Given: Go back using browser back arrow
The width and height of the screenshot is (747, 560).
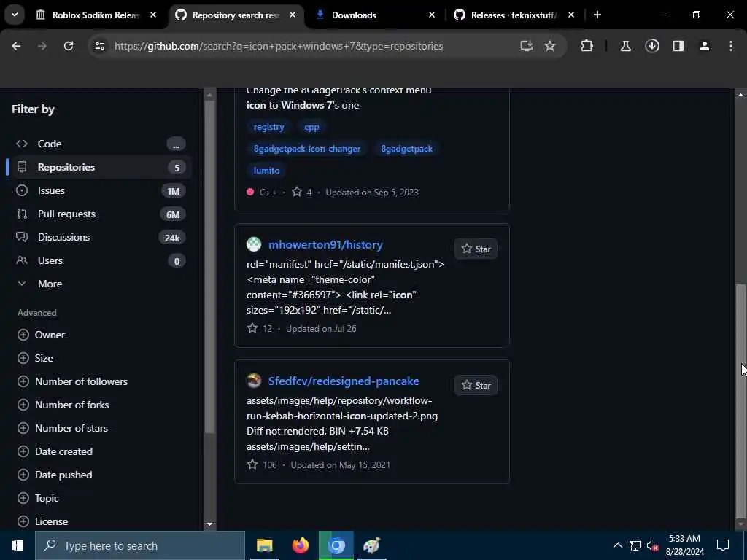Looking at the screenshot, I should click(16, 46).
